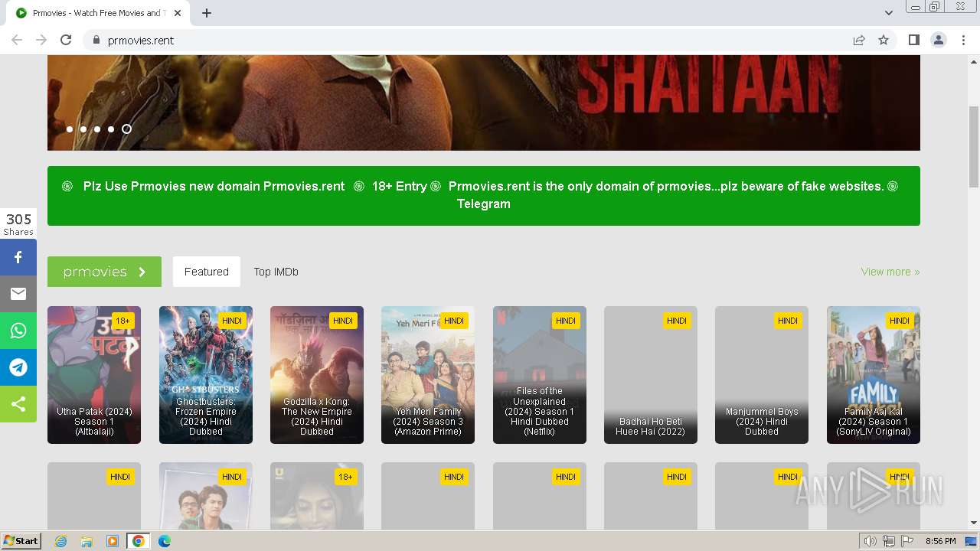The image size is (980, 551).
Task: Open Files of the Unexplained card
Action: tap(540, 375)
